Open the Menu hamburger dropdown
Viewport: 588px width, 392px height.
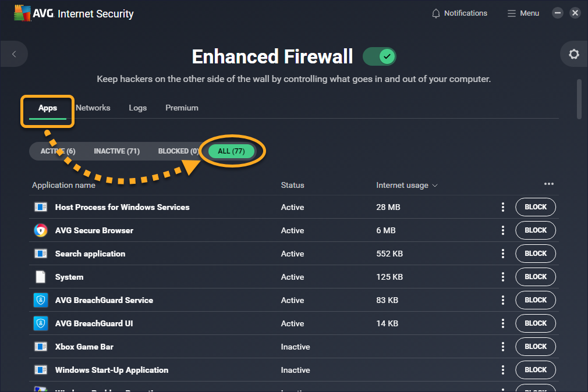[523, 13]
